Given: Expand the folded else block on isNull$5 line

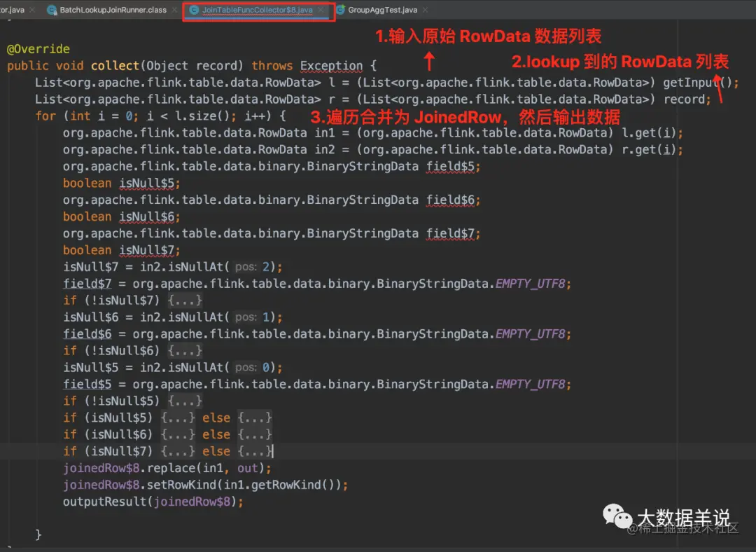Looking at the screenshot, I should (x=255, y=417).
